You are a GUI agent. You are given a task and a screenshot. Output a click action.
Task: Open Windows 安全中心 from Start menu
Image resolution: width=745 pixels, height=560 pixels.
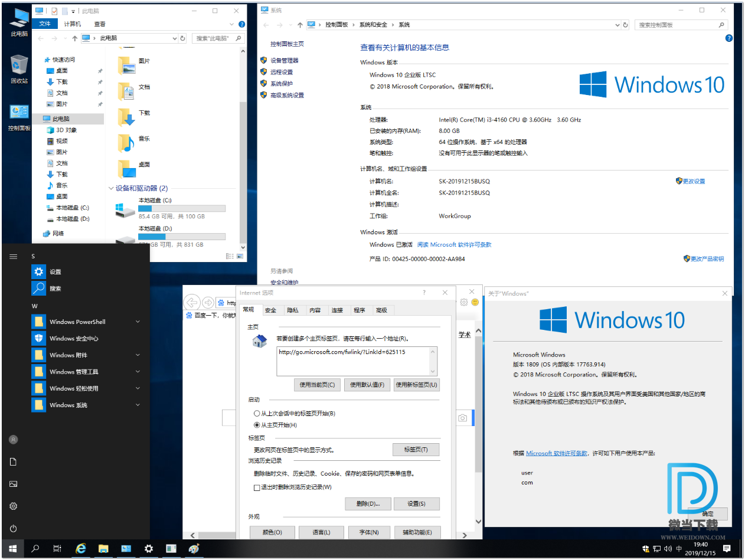[x=89, y=338]
